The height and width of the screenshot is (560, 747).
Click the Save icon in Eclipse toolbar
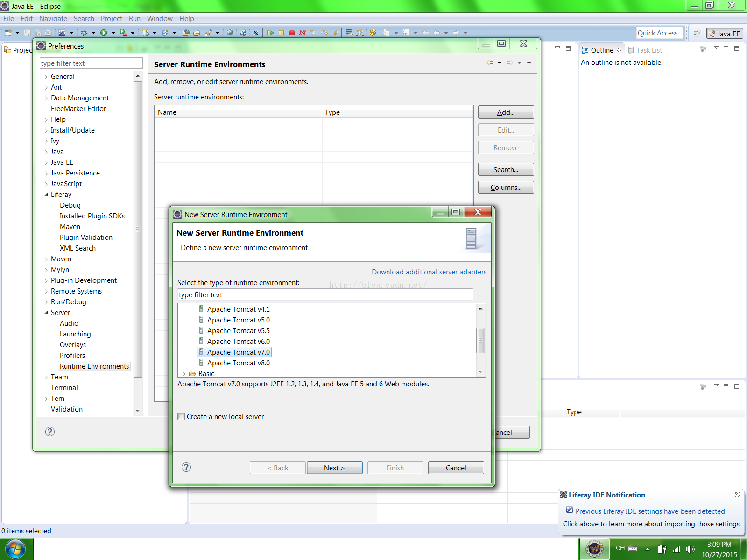click(x=27, y=33)
